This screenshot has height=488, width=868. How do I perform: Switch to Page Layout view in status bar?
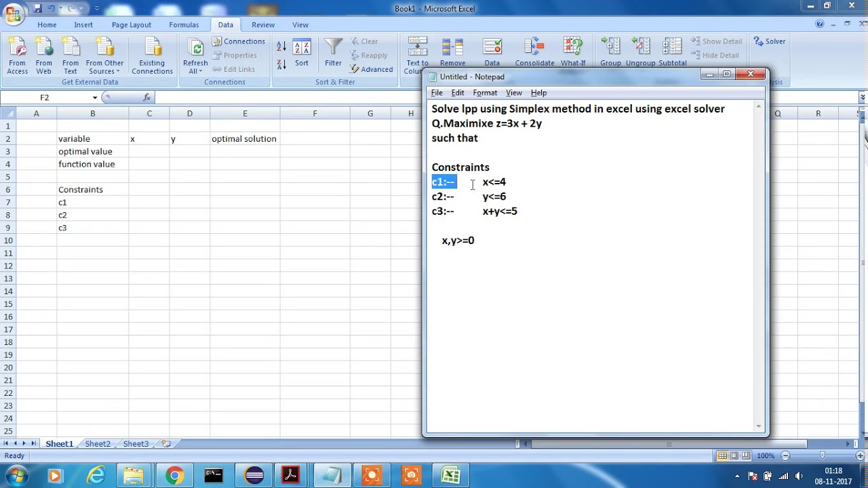click(x=734, y=455)
